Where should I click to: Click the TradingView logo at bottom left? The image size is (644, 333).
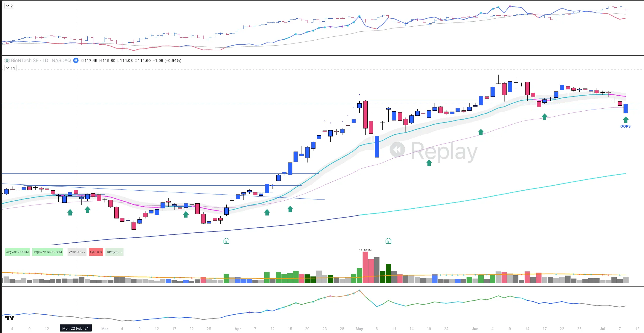coord(10,318)
